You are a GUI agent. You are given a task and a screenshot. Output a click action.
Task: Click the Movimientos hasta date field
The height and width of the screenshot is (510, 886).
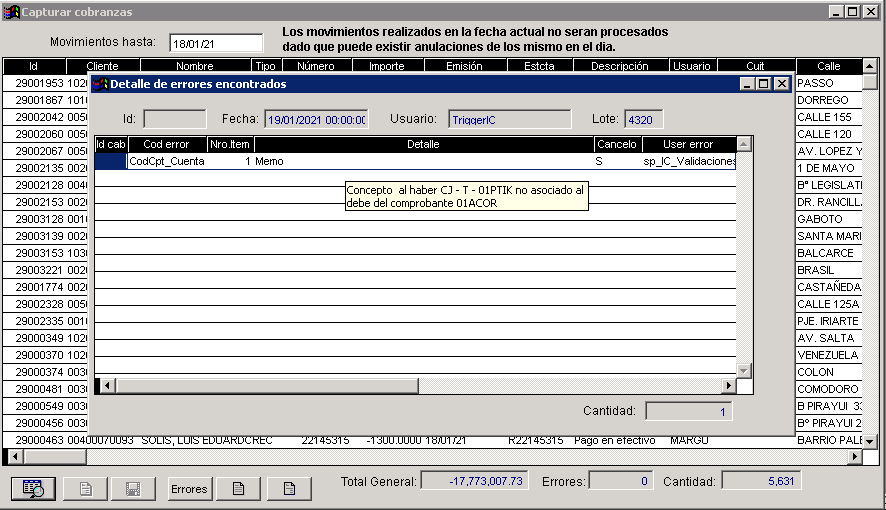[216, 44]
